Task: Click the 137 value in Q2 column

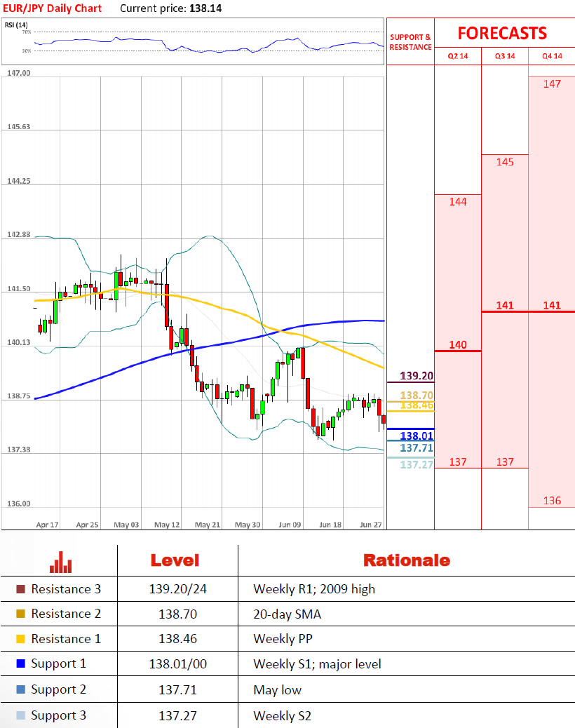Action: 458,462
